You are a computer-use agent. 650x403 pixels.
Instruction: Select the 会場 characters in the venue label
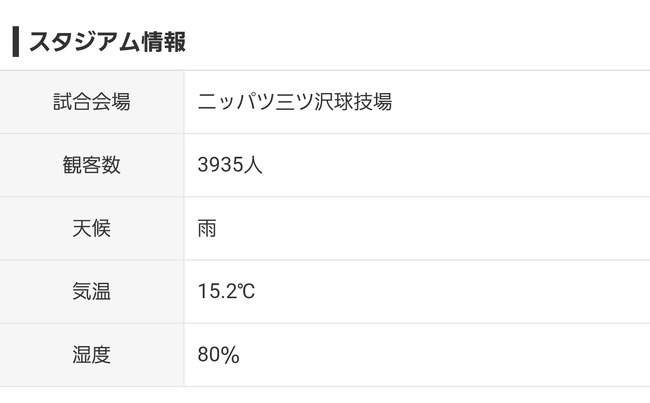tap(111, 102)
